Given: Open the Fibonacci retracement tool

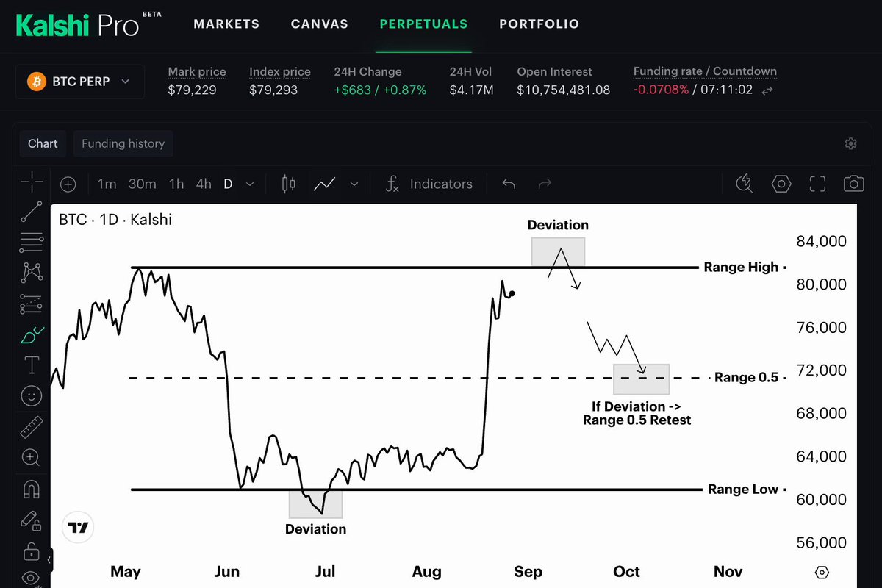Looking at the screenshot, I should pyautogui.click(x=31, y=242).
